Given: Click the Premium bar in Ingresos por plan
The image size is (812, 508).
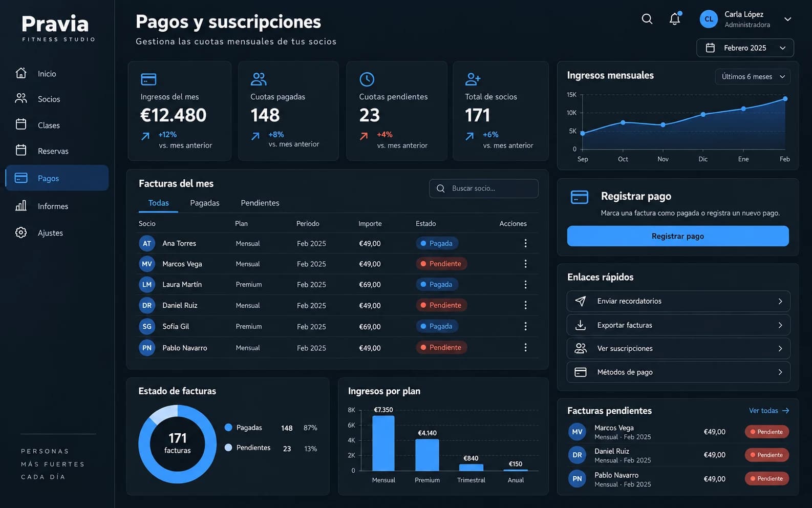Looking at the screenshot, I should click(427, 455).
